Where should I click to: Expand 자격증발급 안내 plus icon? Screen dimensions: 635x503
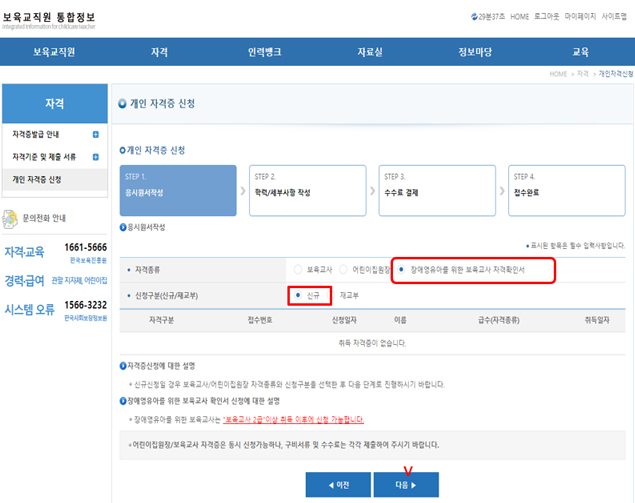tap(96, 134)
